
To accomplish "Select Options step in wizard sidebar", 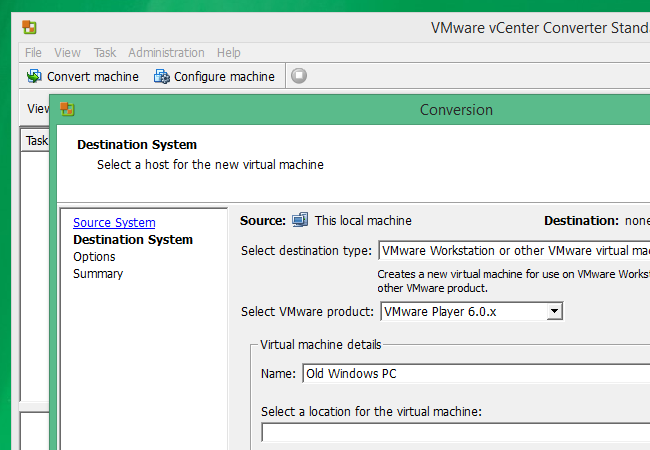I will coord(94,257).
